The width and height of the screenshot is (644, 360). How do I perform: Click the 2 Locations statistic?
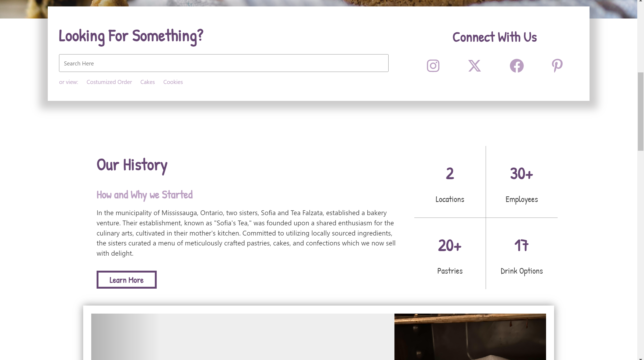[x=450, y=184]
